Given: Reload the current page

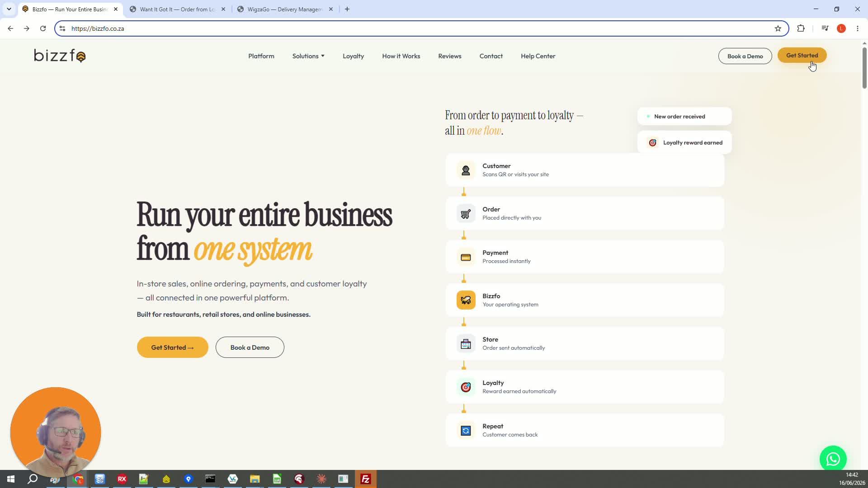Looking at the screenshot, I should tap(43, 28).
